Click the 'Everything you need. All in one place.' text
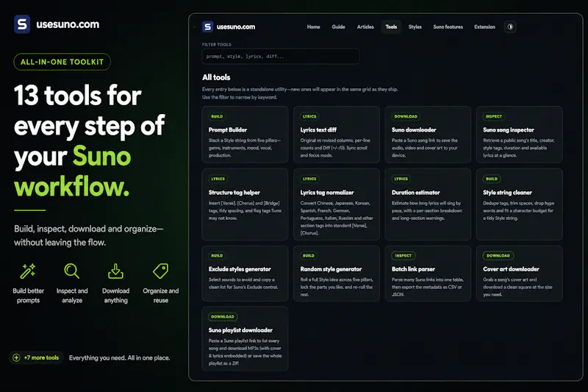 click(119, 358)
